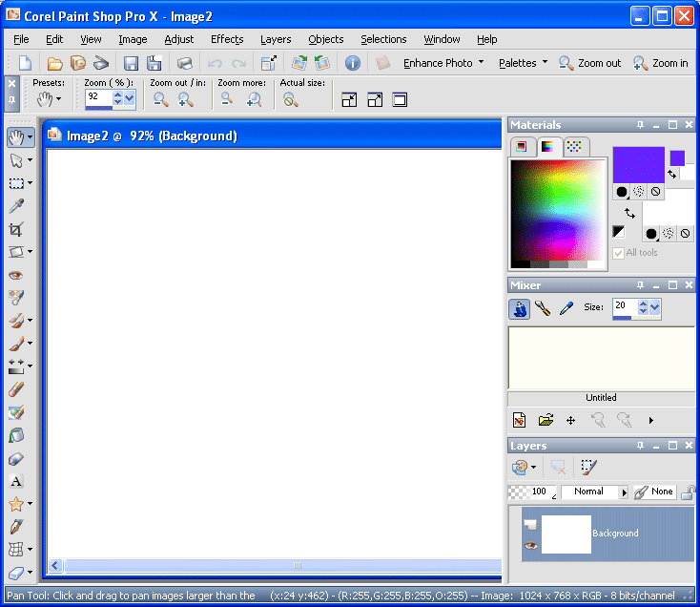
Task: Open the Layers menu
Action: pos(276,39)
